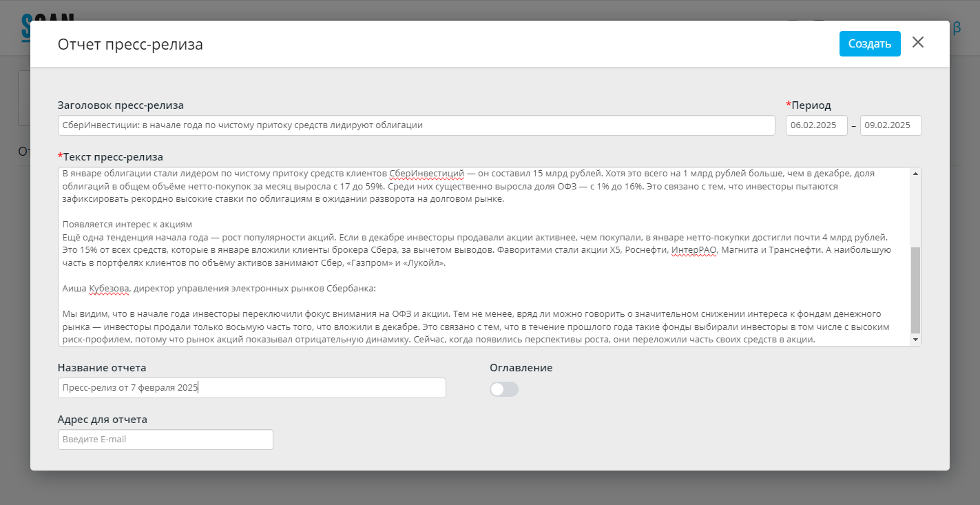Click the Адрес для отчета e-mail field
This screenshot has width=980, height=505.
click(x=165, y=440)
